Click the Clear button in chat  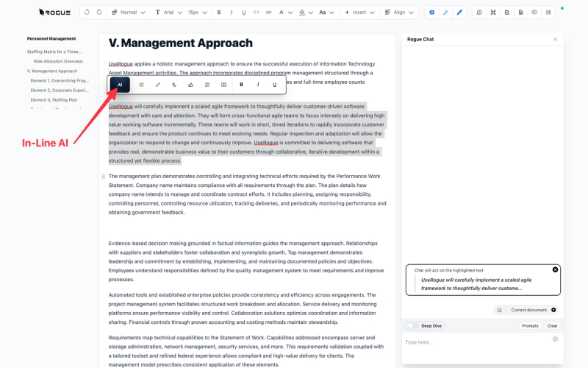click(x=553, y=326)
